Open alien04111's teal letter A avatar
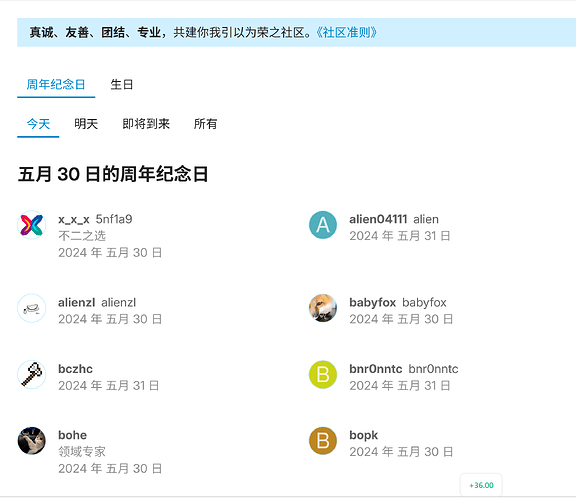This screenshot has width=576, height=499. click(x=323, y=225)
